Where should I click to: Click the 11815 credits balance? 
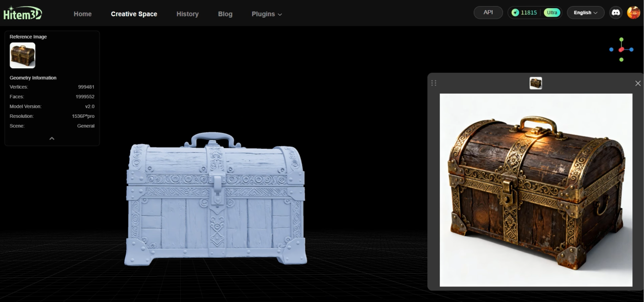(x=529, y=13)
